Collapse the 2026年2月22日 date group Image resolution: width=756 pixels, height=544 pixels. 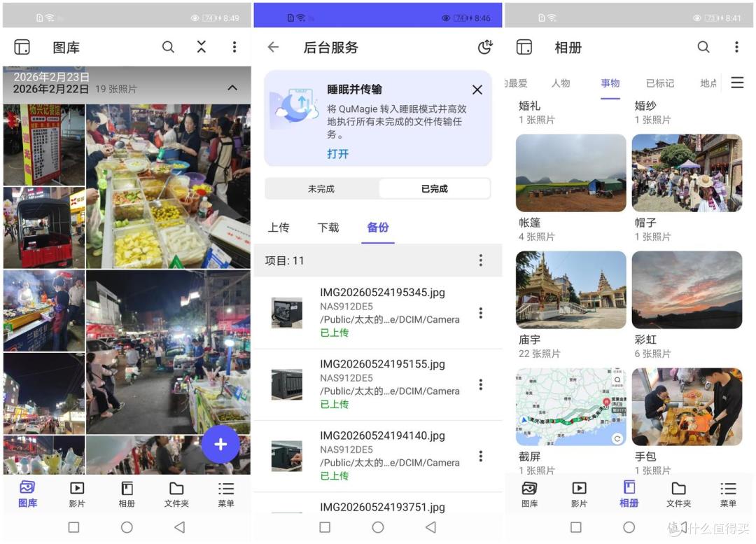232,88
